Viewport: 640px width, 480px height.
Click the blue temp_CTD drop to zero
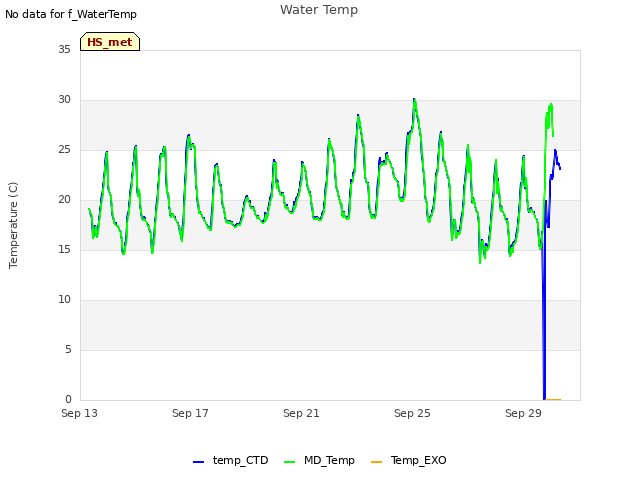pos(544,327)
